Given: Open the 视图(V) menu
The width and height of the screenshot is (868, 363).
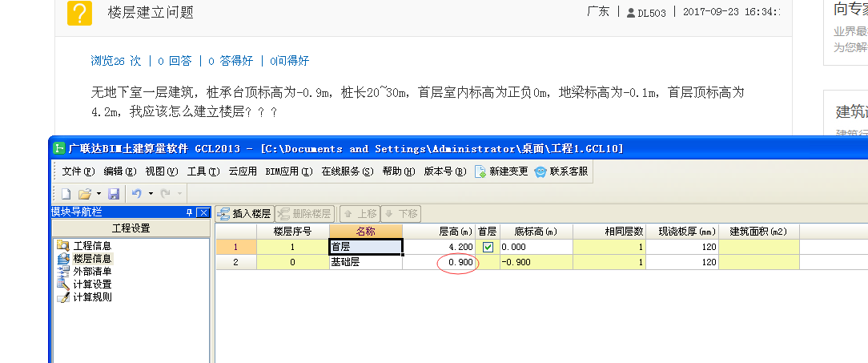Looking at the screenshot, I should point(162,171).
